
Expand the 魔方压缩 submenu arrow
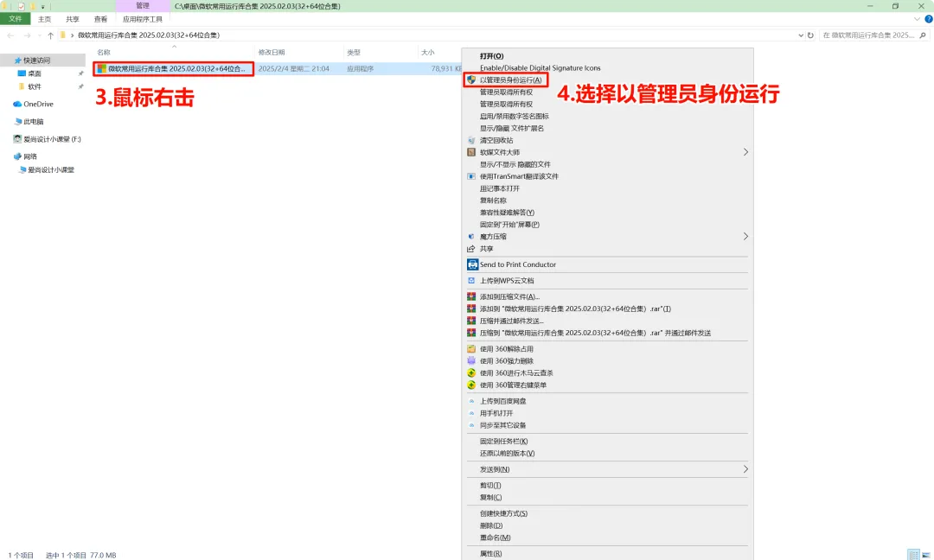[745, 237]
